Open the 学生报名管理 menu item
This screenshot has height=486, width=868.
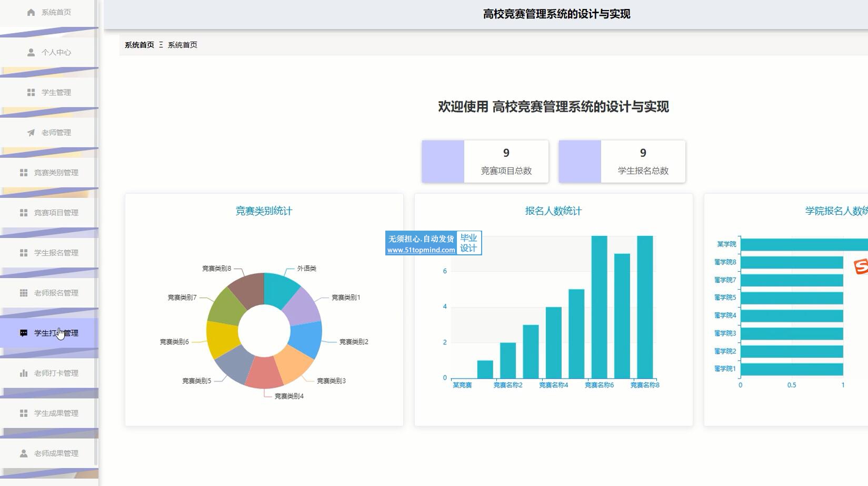56,253
